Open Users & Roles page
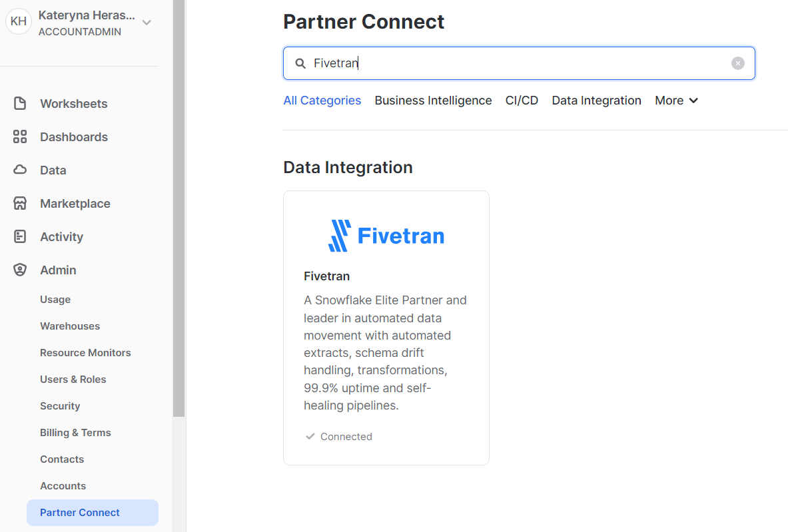Image resolution: width=788 pixels, height=532 pixels. [x=73, y=379]
